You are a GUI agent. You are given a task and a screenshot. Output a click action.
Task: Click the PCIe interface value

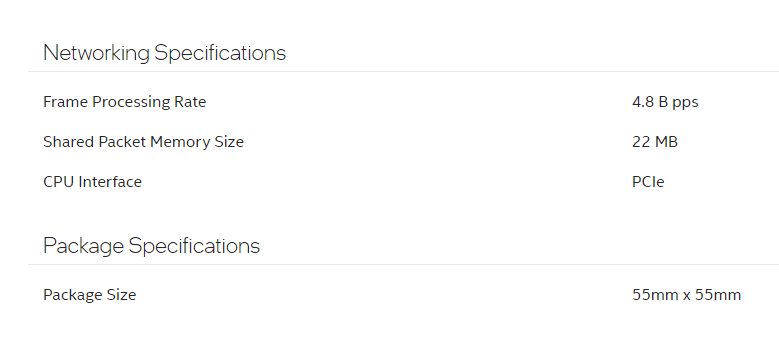[x=648, y=182]
